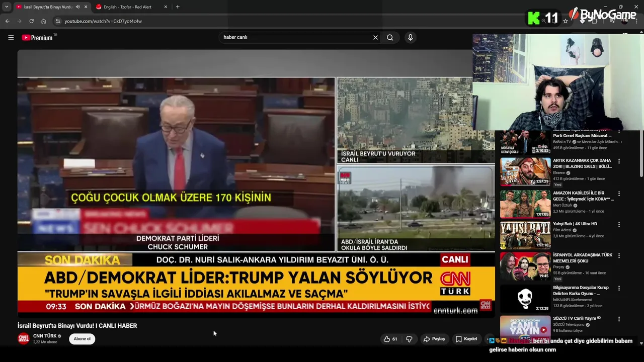Go to YouTube Premium home logo

coord(38,37)
